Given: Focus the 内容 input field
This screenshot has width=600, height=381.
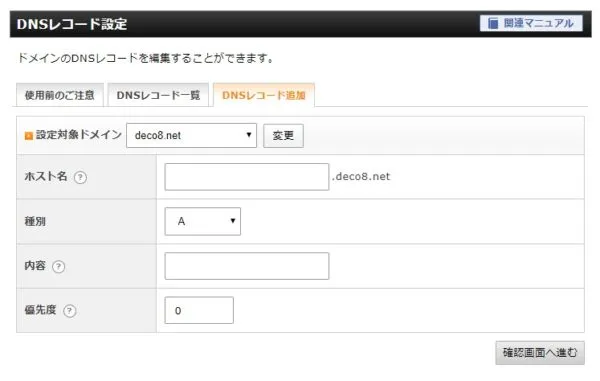Looking at the screenshot, I should [247, 266].
